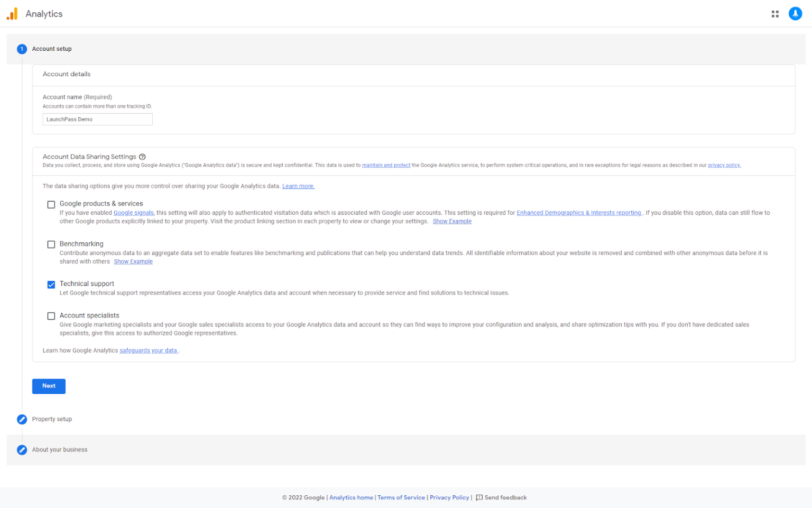
Task: Uncheck Technical support
Action: 51,284
